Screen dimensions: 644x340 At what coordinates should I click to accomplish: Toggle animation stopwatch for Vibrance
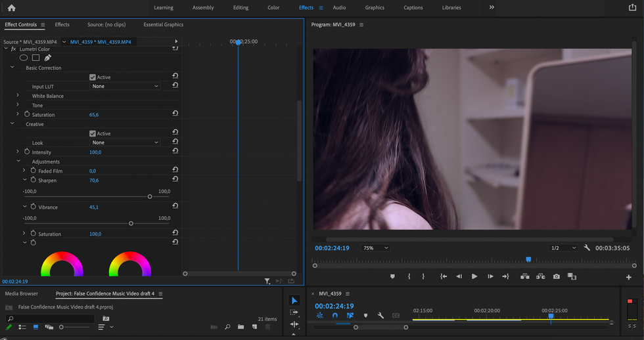(x=34, y=207)
